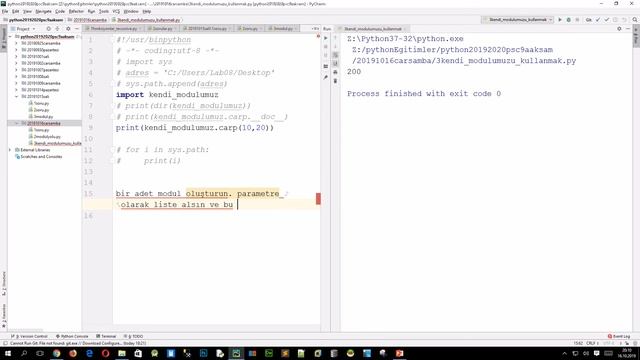Screen dimensions: 640x360
Task: Collapse folder 20191015sali
Action: pos(16,96)
